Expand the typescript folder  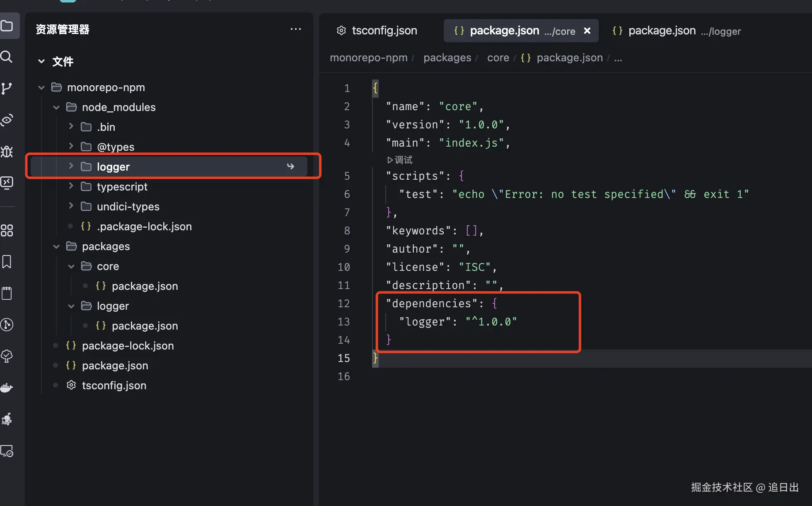pos(71,186)
